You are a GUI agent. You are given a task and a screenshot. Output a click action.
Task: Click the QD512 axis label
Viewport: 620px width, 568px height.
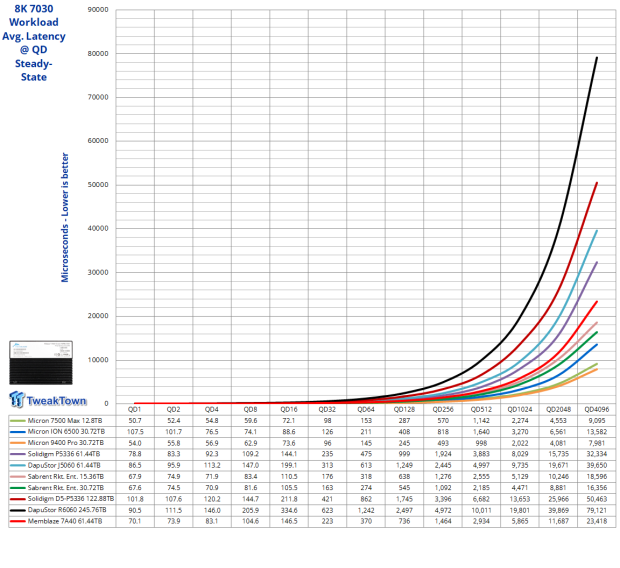(481, 409)
